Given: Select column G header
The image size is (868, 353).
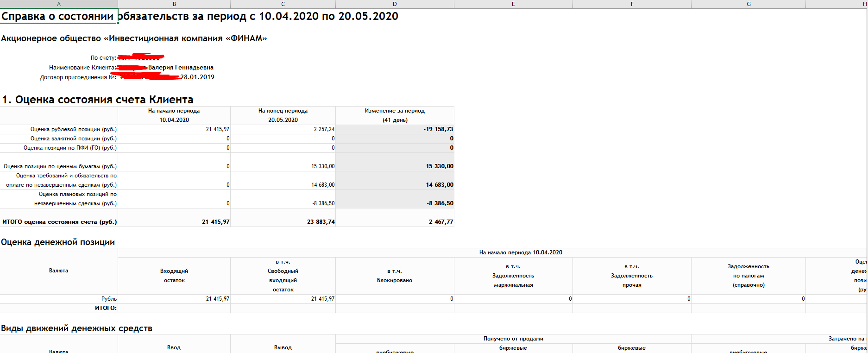Looking at the screenshot, I should coord(748,4).
